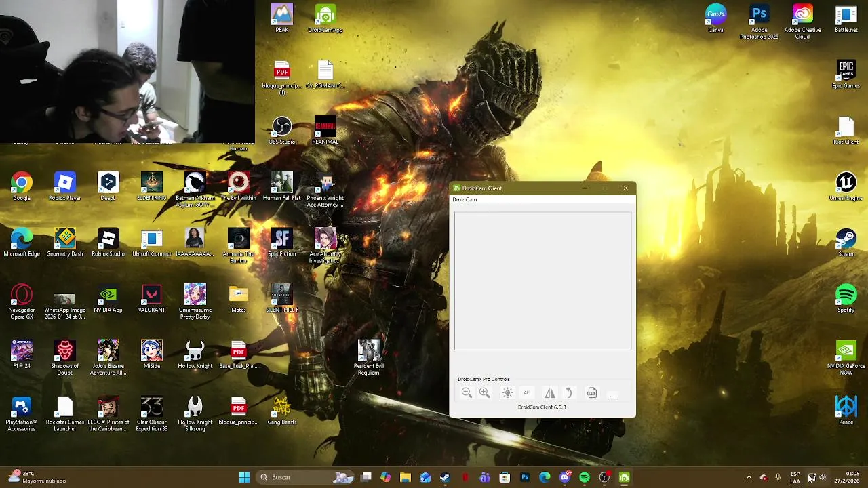Open the Windows Start menu

(244, 477)
